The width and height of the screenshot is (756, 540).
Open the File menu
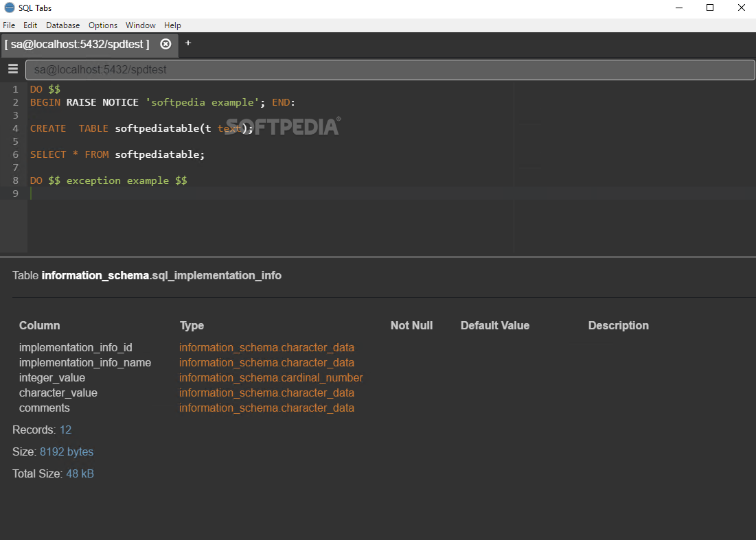point(9,25)
